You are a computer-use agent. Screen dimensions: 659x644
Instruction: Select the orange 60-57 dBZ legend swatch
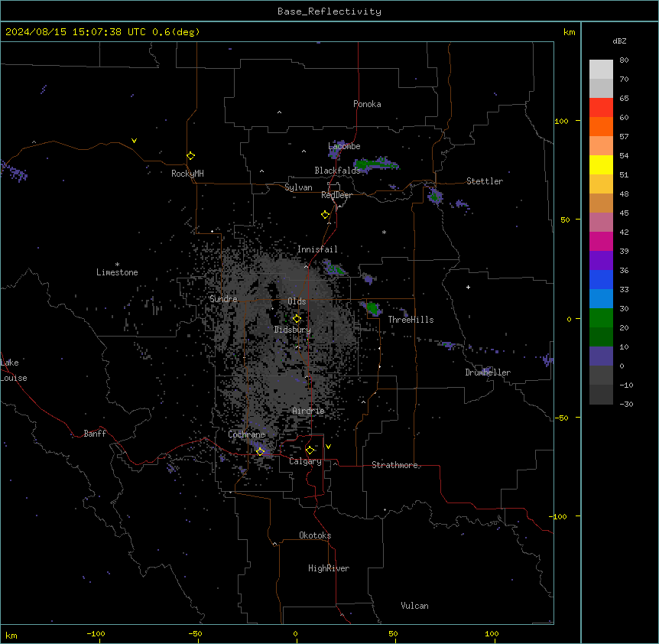click(x=601, y=126)
